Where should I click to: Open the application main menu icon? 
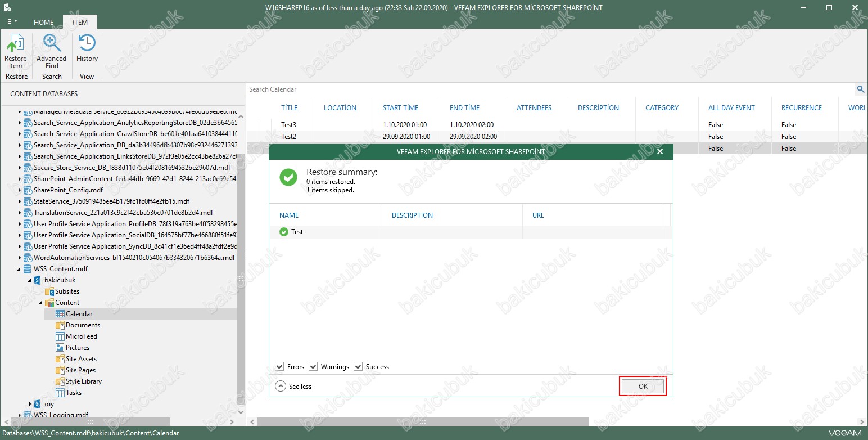point(12,21)
